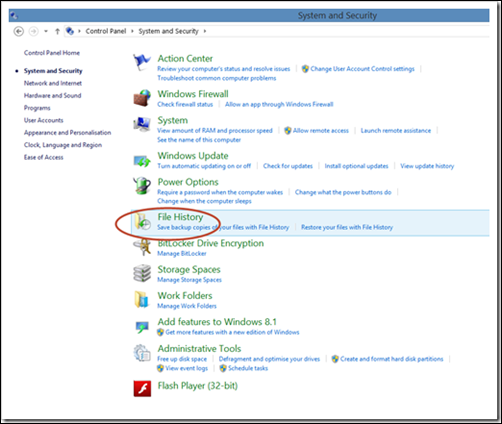The width and height of the screenshot is (502, 424).
Task: Go up one level with Up arrow
Action: [x=57, y=31]
